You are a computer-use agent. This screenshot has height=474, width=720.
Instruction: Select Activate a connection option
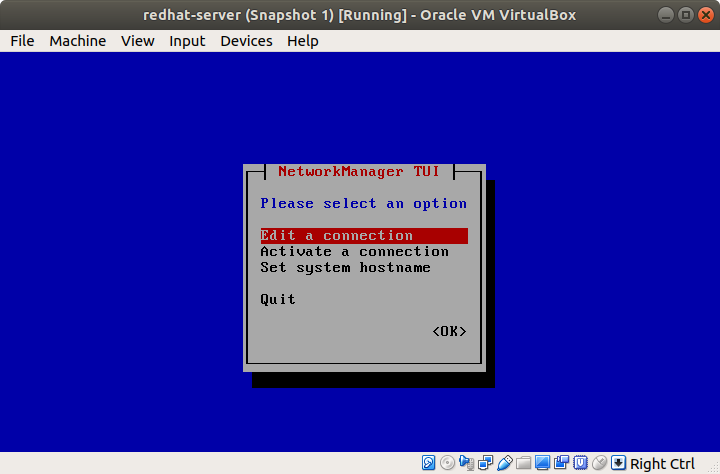(x=354, y=252)
